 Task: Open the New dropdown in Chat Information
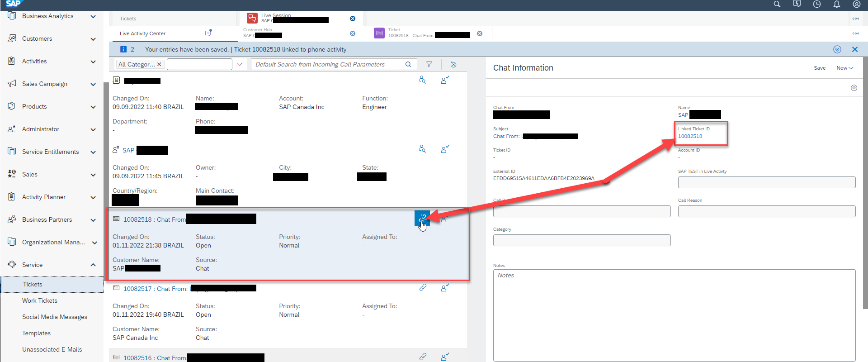844,68
